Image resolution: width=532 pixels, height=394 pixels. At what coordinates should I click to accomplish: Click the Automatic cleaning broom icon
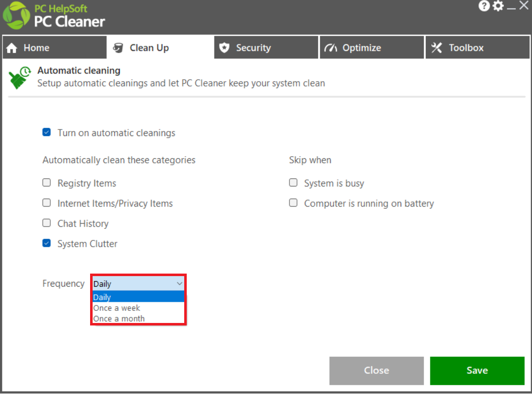20,78
